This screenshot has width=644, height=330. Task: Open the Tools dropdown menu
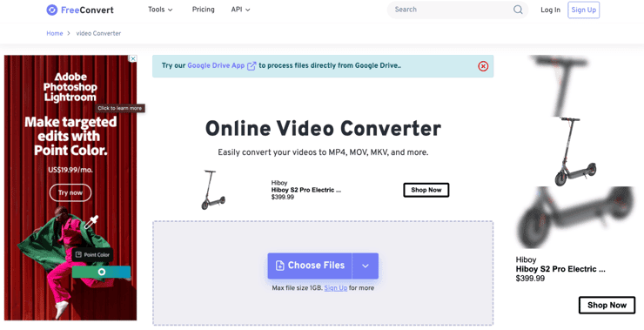coord(160,10)
